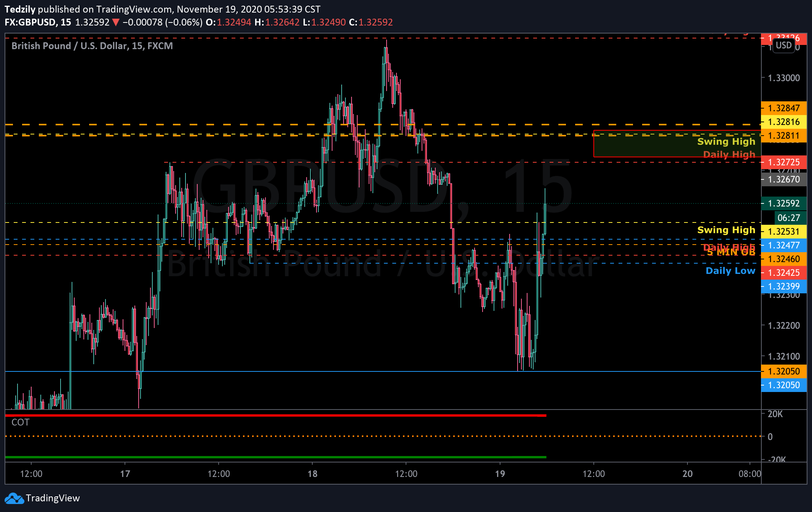Viewport: 812px width, 512px height.
Task: Click the high price value H:1.32642
Action: (277, 22)
